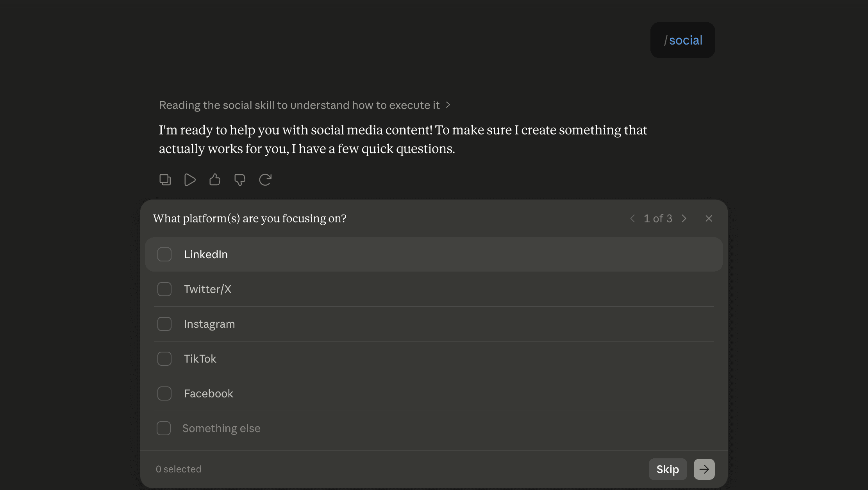
Task: Submit answer with the arrow button
Action: click(704, 469)
